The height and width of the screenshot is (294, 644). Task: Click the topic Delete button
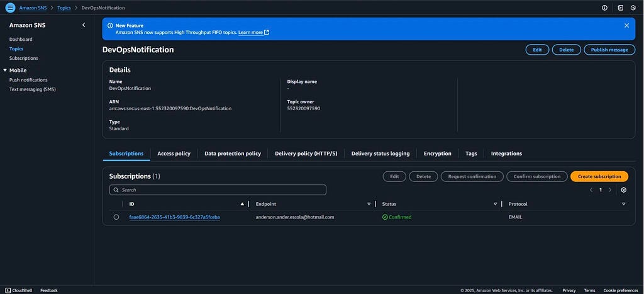coord(567,50)
